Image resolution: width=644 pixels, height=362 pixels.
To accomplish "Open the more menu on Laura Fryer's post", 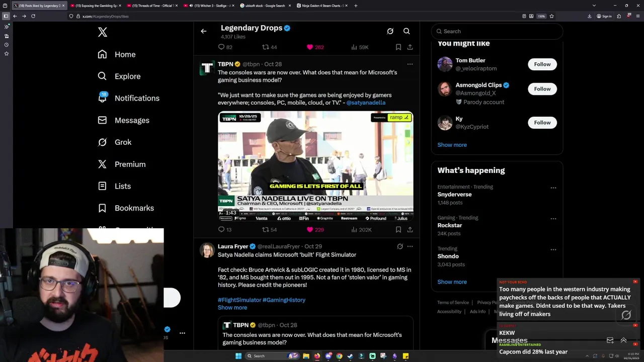I will pos(410,246).
